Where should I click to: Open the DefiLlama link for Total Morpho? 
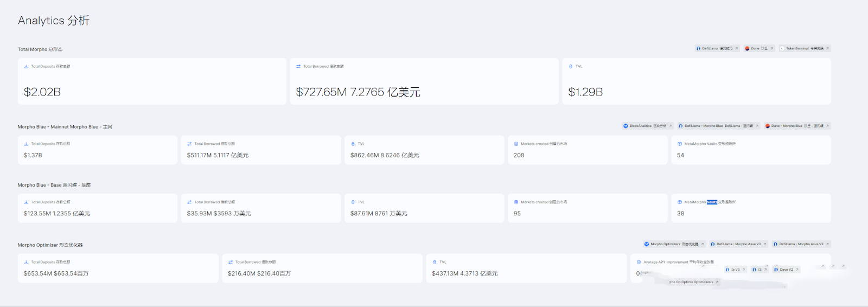[x=717, y=49]
